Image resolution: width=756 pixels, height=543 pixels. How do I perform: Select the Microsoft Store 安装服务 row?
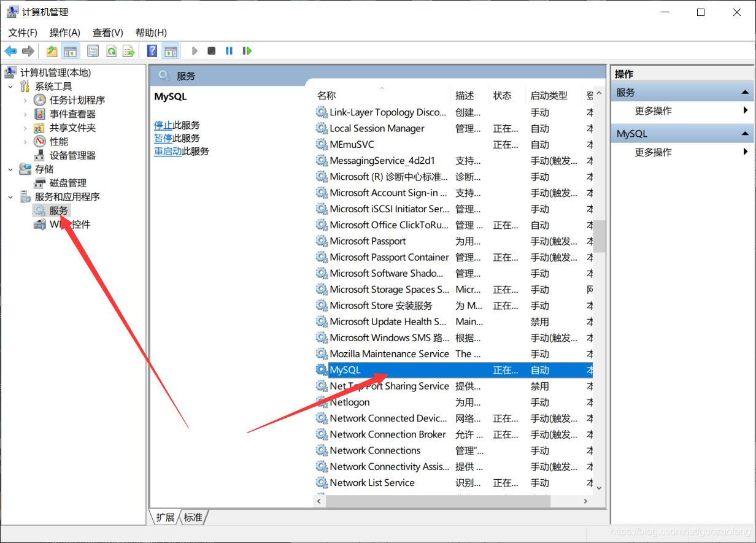[453, 306]
